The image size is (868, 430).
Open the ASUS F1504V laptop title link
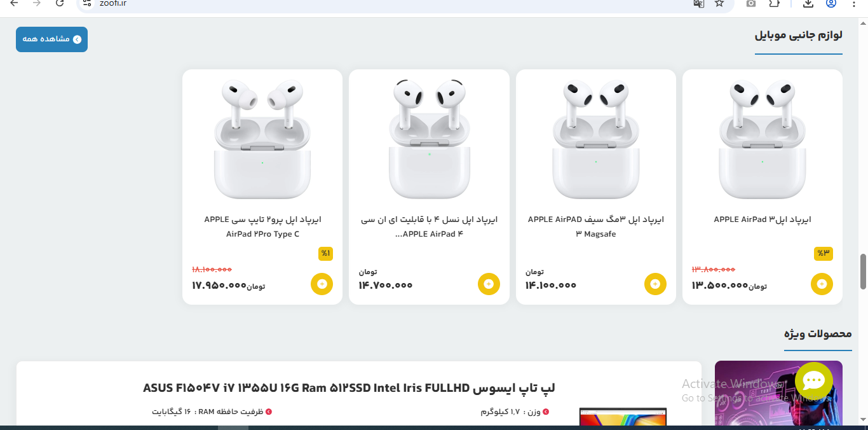click(x=349, y=387)
